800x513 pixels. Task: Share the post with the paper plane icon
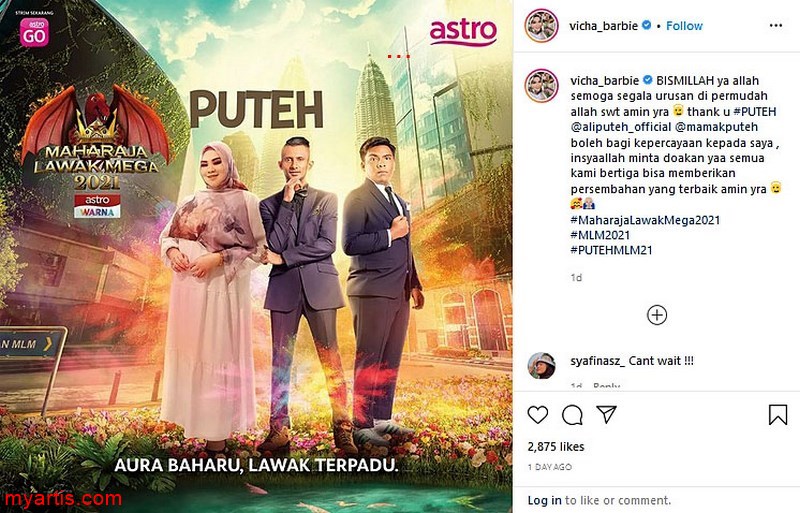click(x=607, y=414)
